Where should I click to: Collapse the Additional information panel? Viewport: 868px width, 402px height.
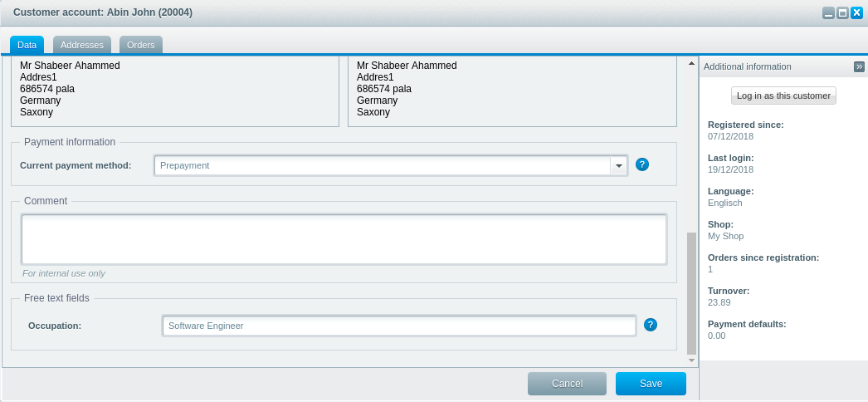[x=859, y=66]
